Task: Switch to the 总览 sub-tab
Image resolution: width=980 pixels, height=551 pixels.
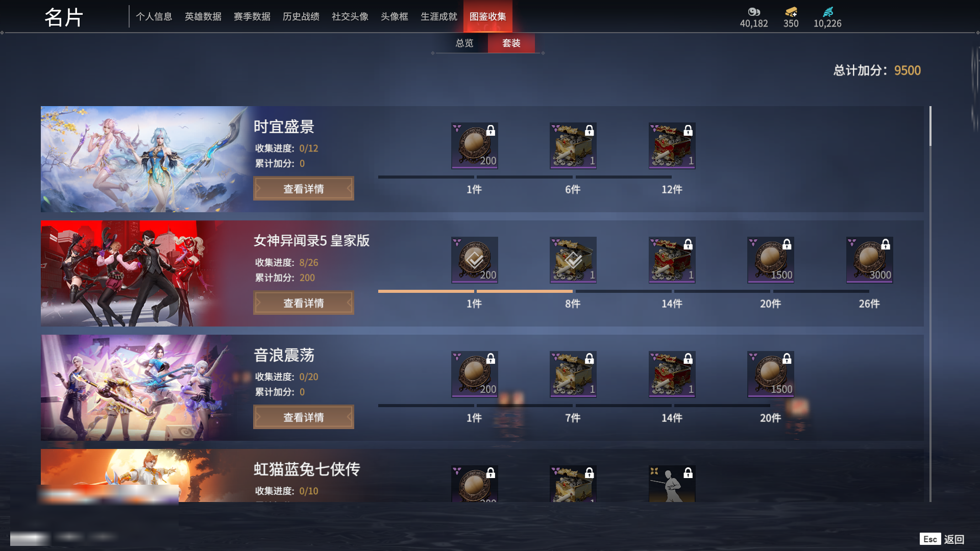Action: (464, 43)
